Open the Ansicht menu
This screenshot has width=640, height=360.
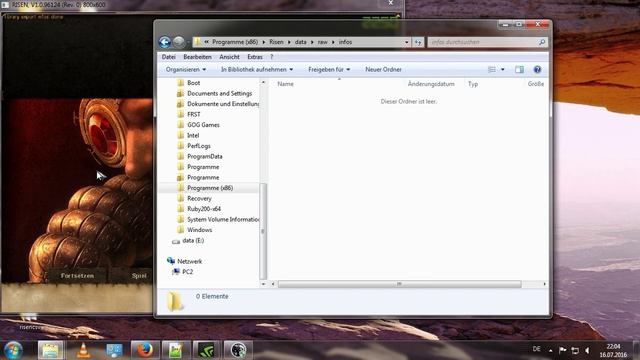(x=229, y=57)
